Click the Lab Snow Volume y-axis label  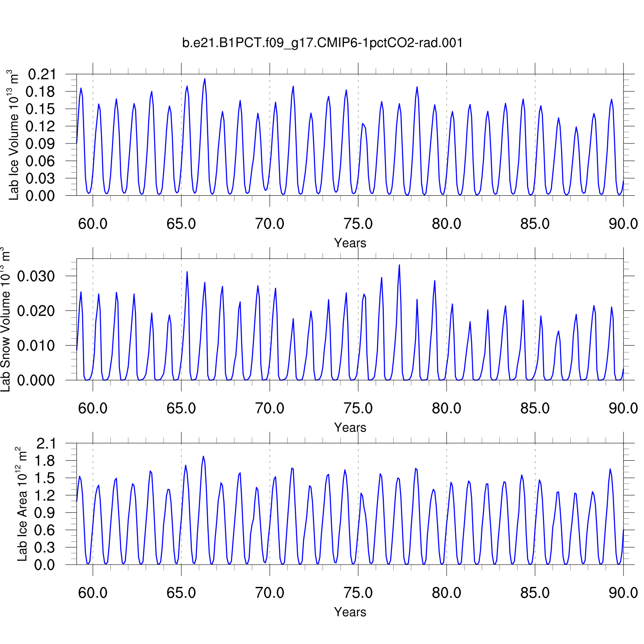click(x=5, y=319)
